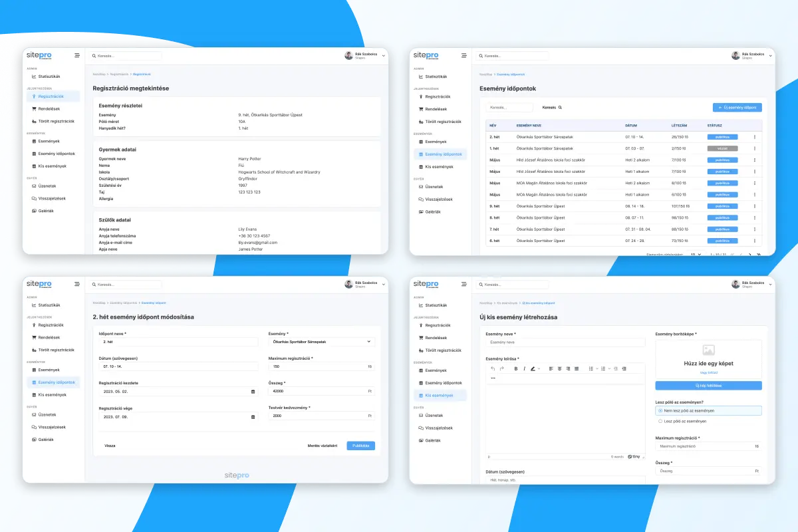
Task: Open the calendar picker for Regisztráció kezdete
Action: click(253, 392)
